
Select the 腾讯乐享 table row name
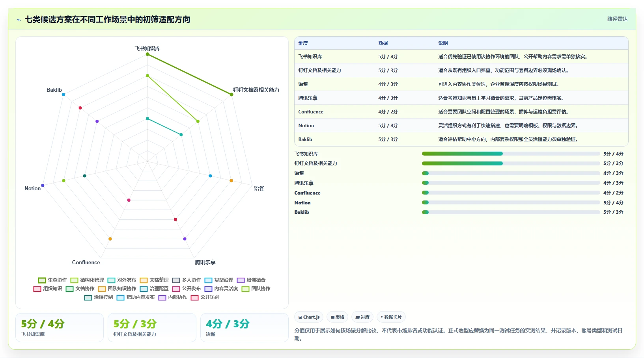click(x=308, y=98)
